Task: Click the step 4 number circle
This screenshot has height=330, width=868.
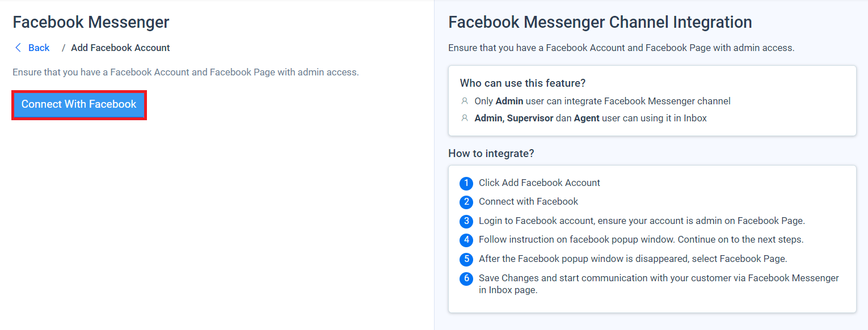Action: pyautogui.click(x=466, y=240)
